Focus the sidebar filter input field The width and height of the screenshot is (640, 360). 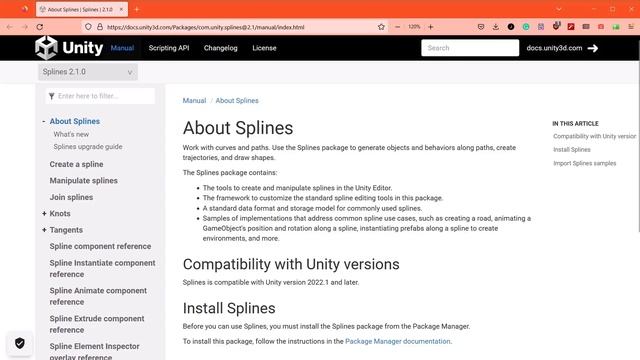[100, 96]
